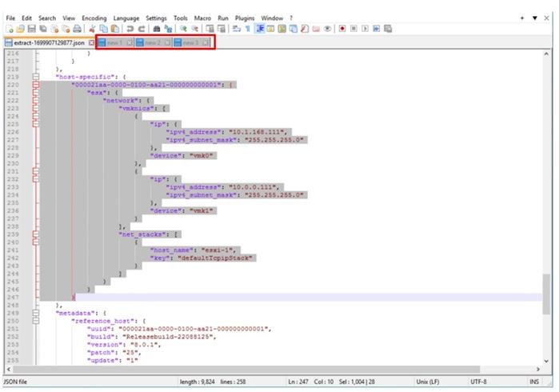Viewport: 559px width, 392px height.
Task: Open the Macro menu
Action: 202,18
